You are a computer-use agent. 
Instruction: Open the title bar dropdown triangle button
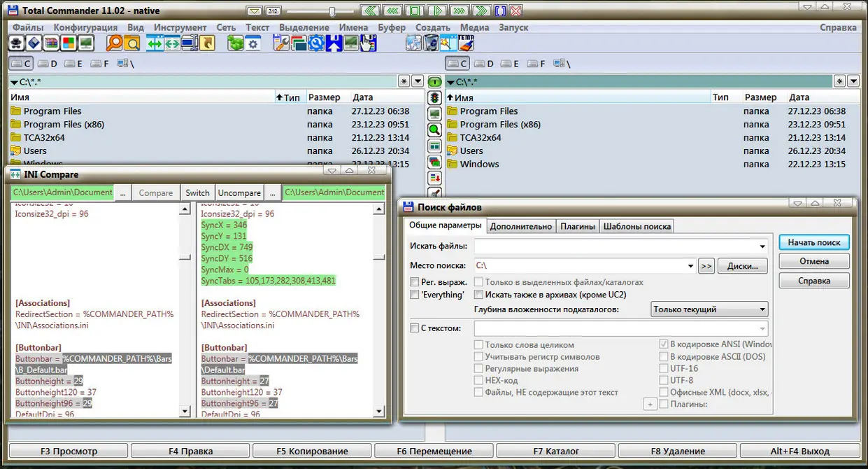[x=255, y=11]
